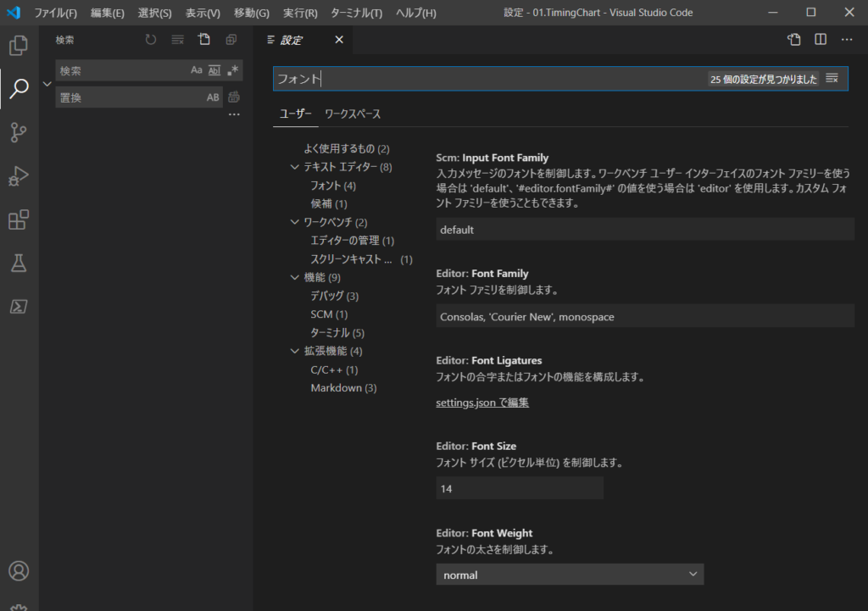Clear settings search input with filter icon

[x=832, y=79]
